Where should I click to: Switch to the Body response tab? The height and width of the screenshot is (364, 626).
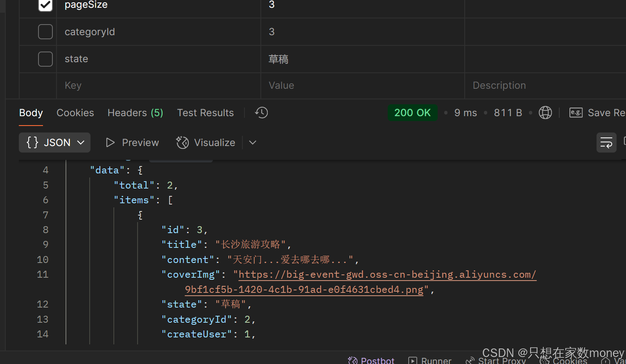coord(31,113)
